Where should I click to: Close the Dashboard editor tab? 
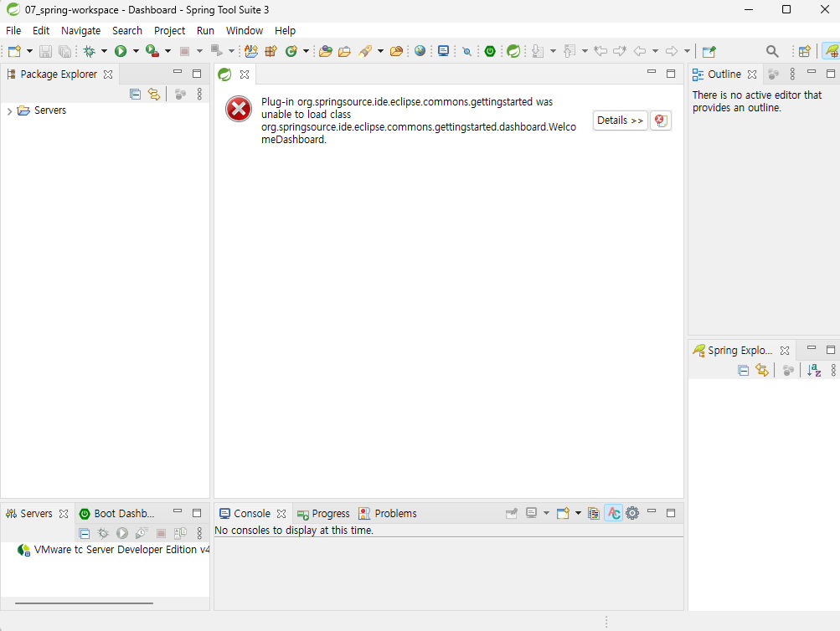tap(245, 74)
